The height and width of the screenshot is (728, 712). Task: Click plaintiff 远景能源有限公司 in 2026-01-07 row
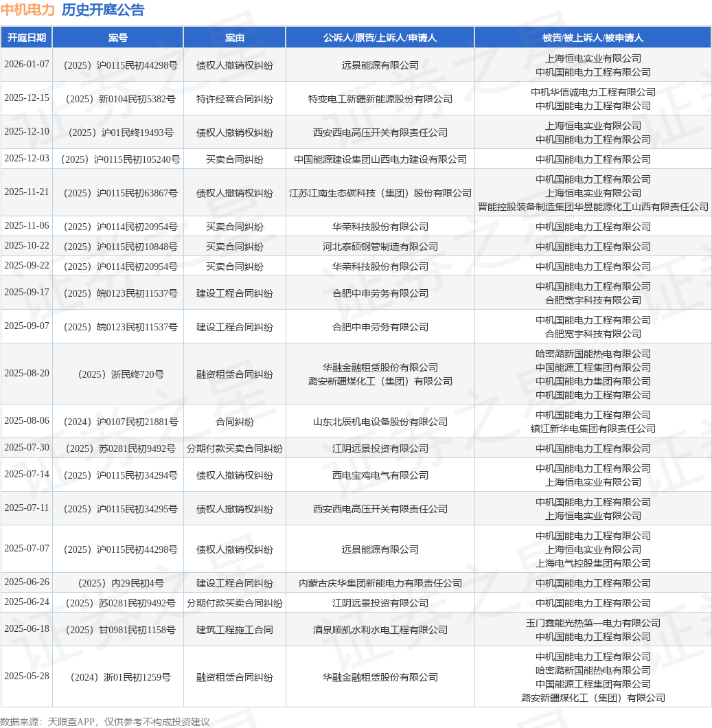pos(380,66)
